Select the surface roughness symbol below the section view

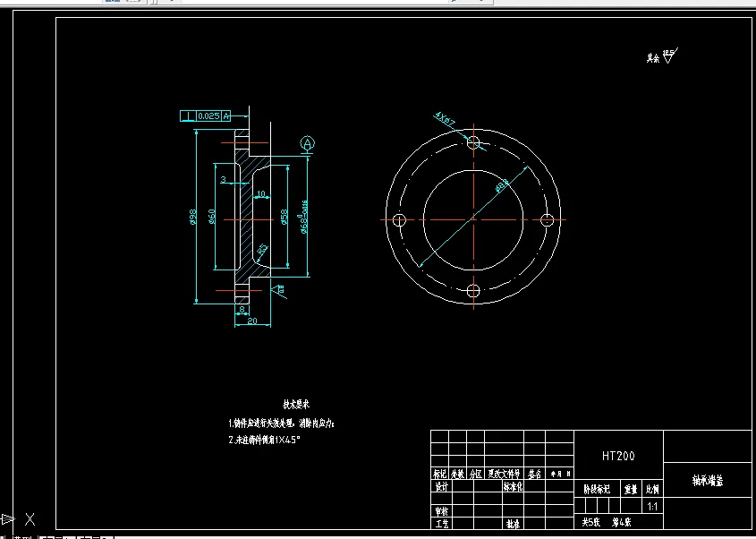click(278, 290)
